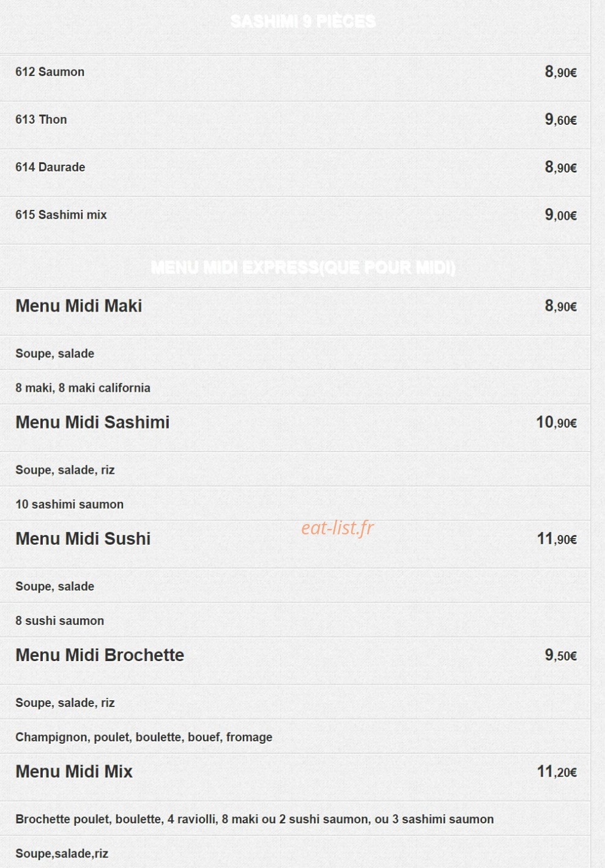The image size is (605, 868).
Task: Click the 9,60€ price for Thon
Action: (x=561, y=119)
